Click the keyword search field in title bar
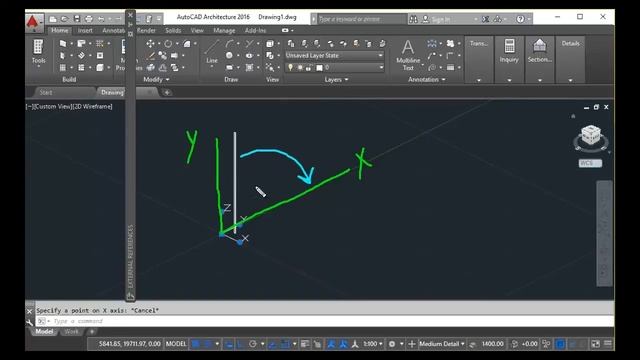Viewport: 640px width, 360px height. tap(361, 19)
